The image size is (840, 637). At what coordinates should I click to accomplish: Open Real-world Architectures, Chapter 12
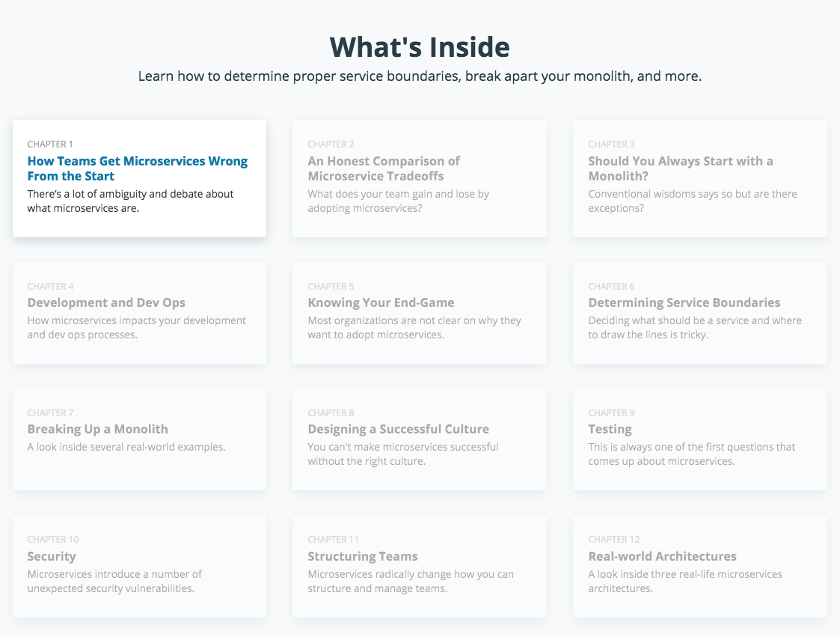[x=662, y=556]
